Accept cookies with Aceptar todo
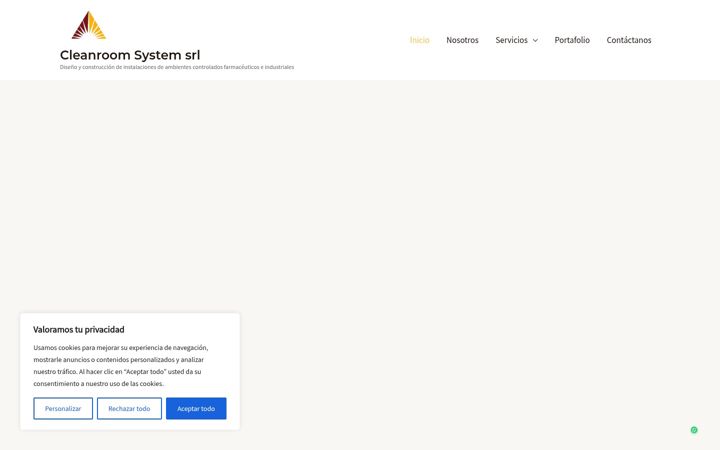Viewport: 720px width, 450px height. tap(196, 408)
